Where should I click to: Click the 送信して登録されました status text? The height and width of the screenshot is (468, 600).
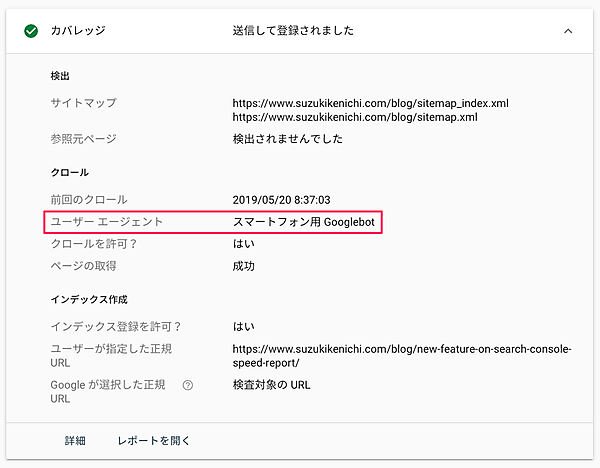[293, 31]
